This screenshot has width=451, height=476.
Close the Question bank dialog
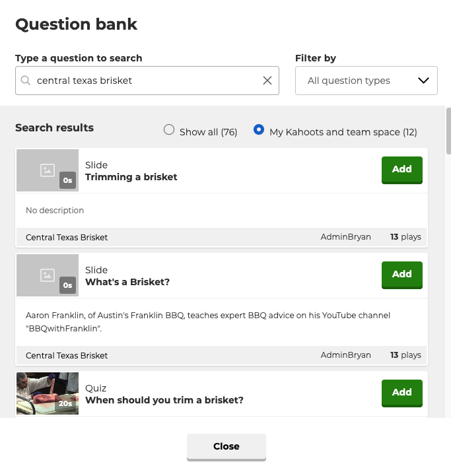pos(226,447)
